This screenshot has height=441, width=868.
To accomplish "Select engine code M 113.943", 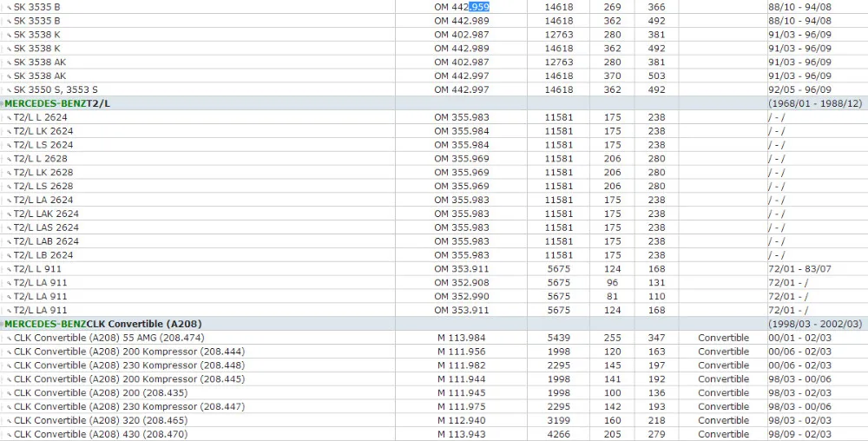I will point(462,434).
